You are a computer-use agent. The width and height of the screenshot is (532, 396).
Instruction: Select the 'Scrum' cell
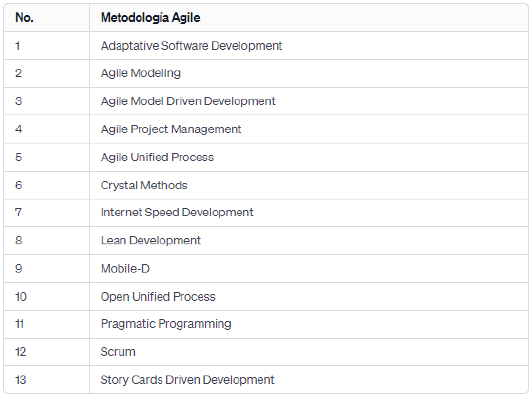coord(118,352)
